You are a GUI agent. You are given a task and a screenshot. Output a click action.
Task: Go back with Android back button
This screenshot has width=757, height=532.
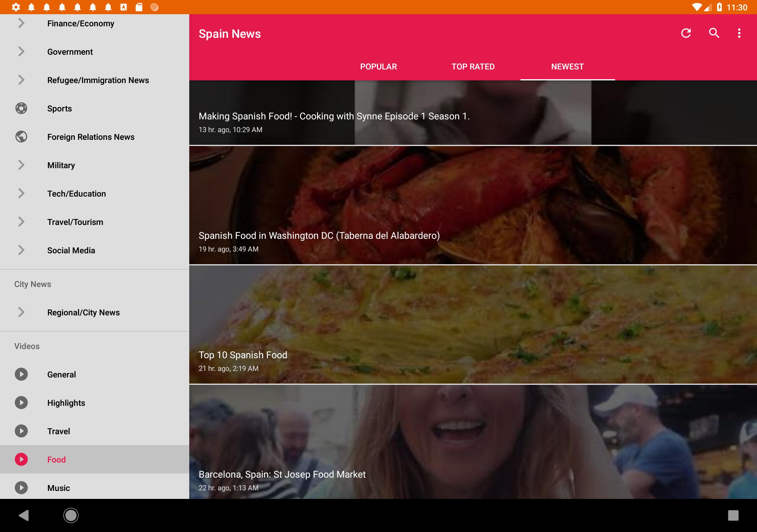(24, 515)
